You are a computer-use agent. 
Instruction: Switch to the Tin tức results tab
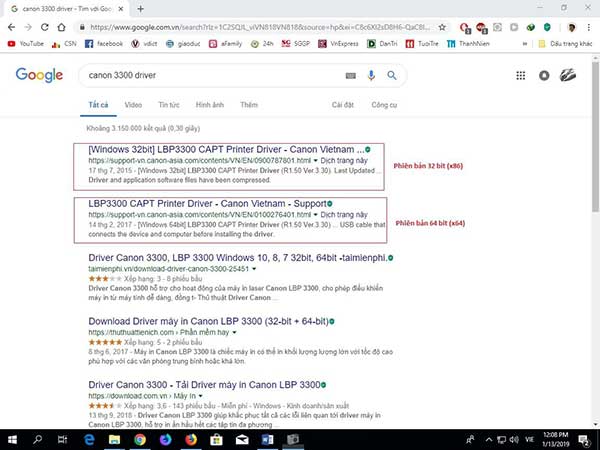169,105
